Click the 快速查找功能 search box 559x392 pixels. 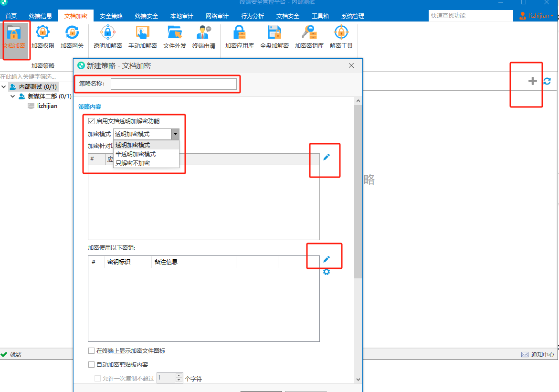pos(471,16)
